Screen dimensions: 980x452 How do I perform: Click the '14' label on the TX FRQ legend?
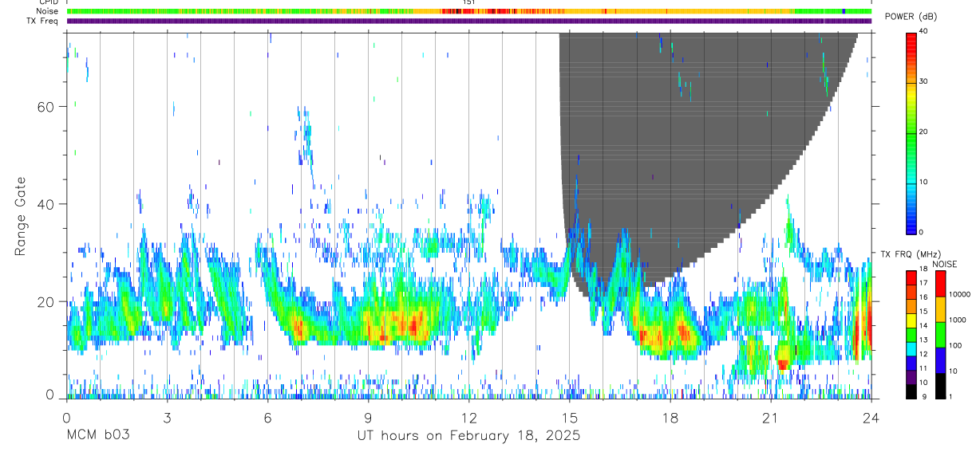[x=923, y=326]
